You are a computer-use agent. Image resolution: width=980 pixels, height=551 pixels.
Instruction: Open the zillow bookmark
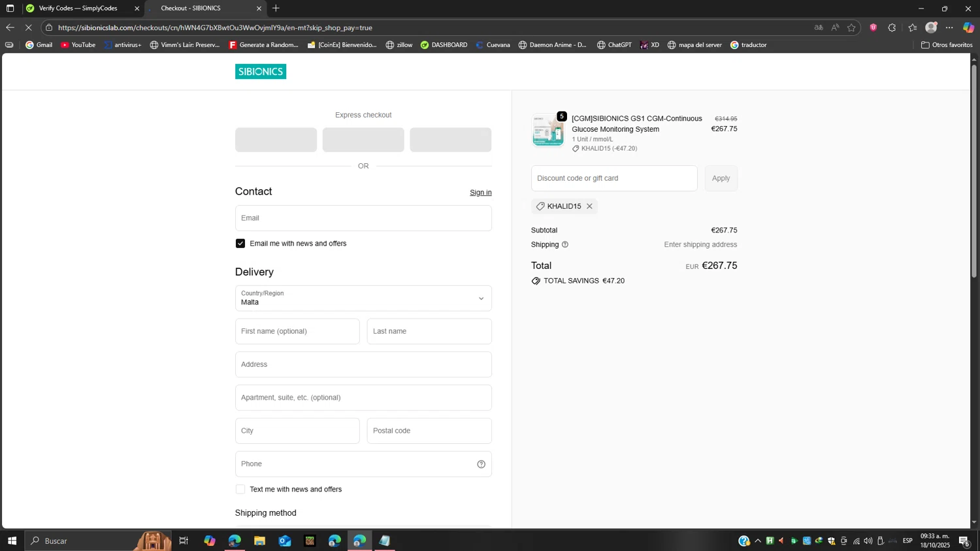[399, 45]
